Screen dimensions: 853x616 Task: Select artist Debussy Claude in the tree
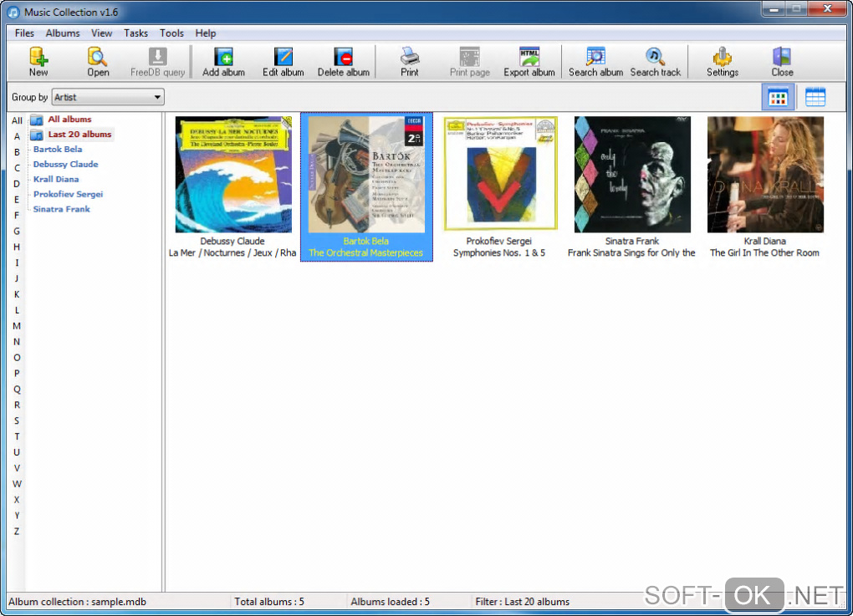click(x=66, y=164)
